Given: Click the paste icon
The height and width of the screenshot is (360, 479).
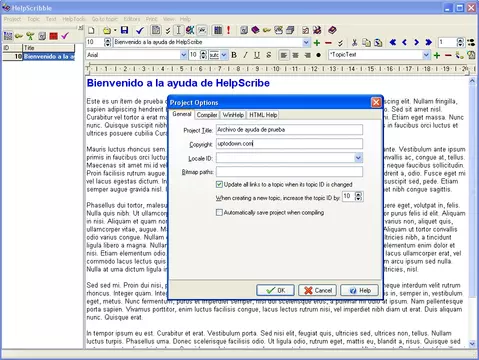Looking at the screenshot, I should click(x=378, y=43).
